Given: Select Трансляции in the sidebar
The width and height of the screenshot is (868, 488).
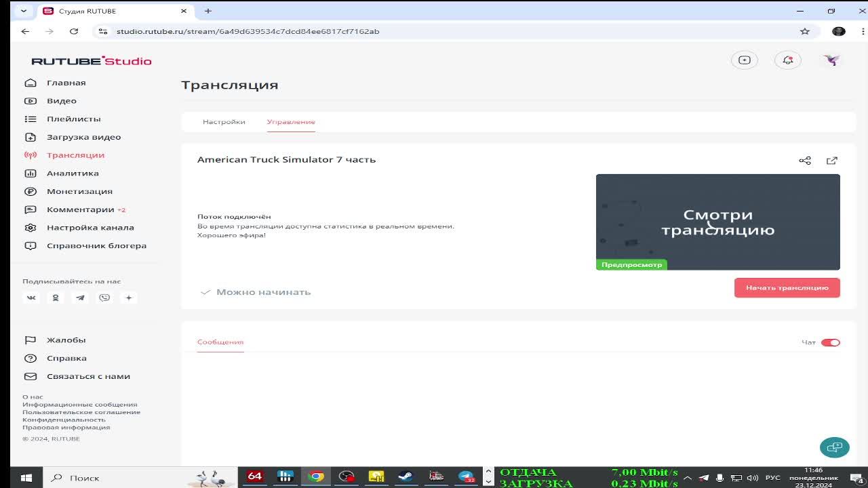Looking at the screenshot, I should click(x=76, y=155).
